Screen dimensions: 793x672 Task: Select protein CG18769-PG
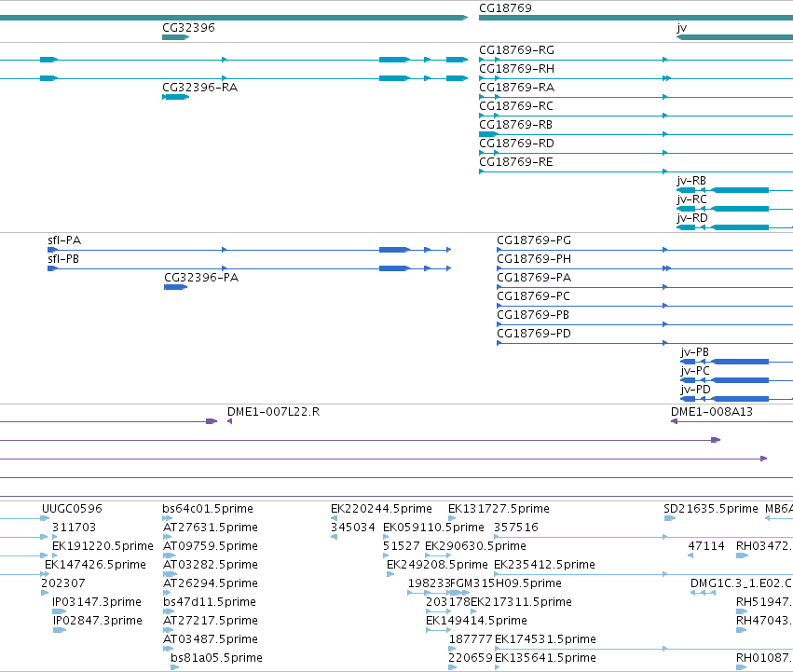pyautogui.click(x=534, y=240)
